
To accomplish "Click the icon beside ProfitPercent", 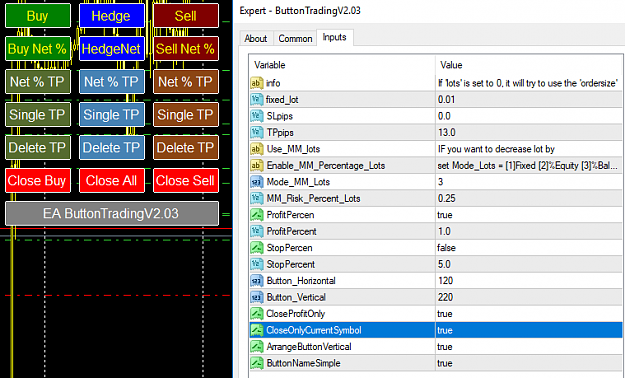I will pyautogui.click(x=257, y=231).
